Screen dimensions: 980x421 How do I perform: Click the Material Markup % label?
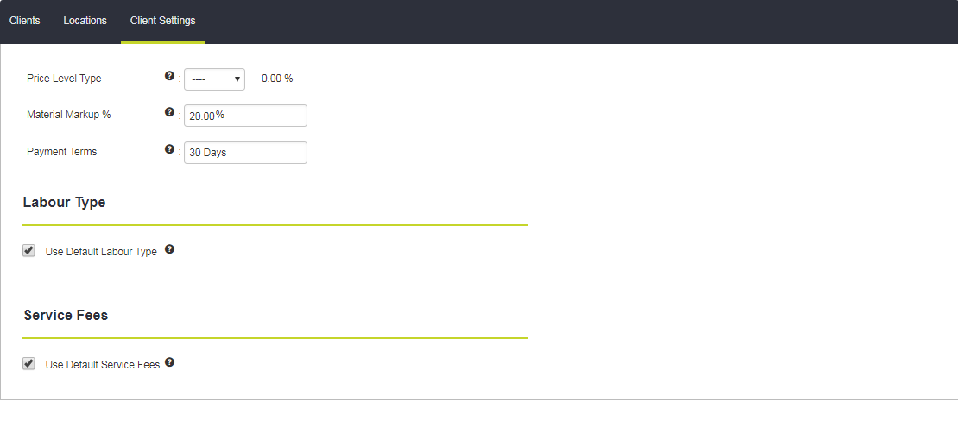coord(69,115)
